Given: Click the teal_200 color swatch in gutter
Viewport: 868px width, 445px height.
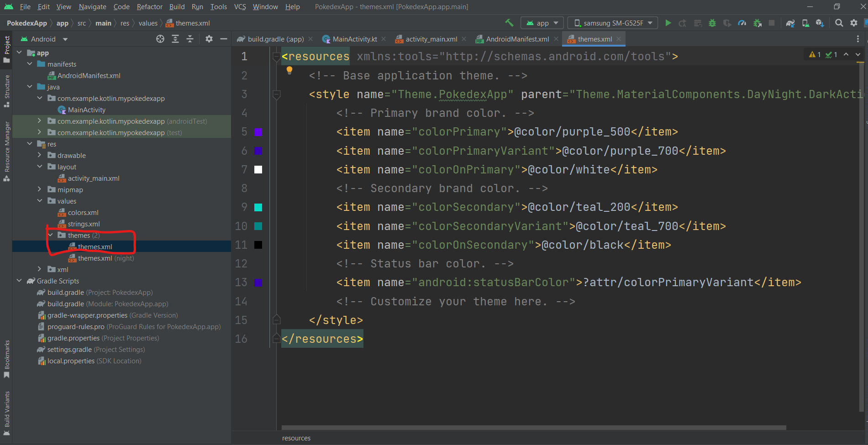Looking at the screenshot, I should tap(258, 207).
